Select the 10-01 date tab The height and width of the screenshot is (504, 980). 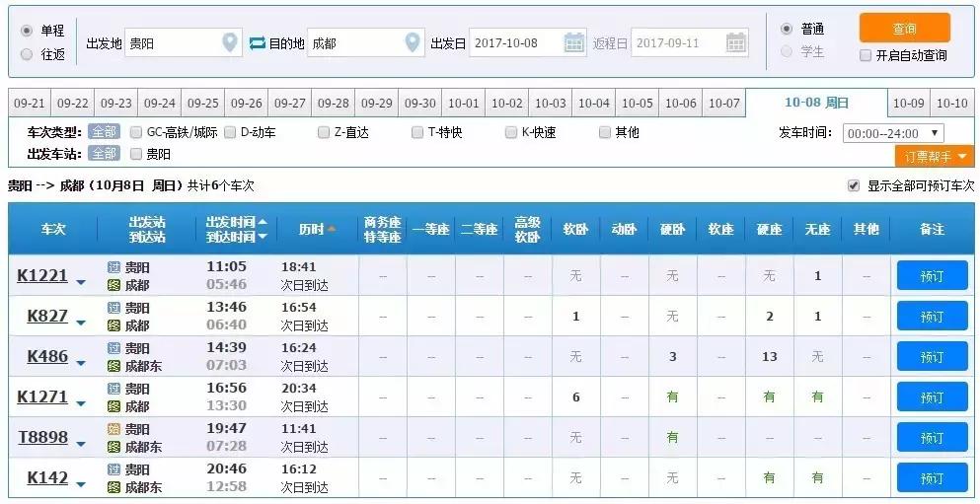(x=464, y=103)
